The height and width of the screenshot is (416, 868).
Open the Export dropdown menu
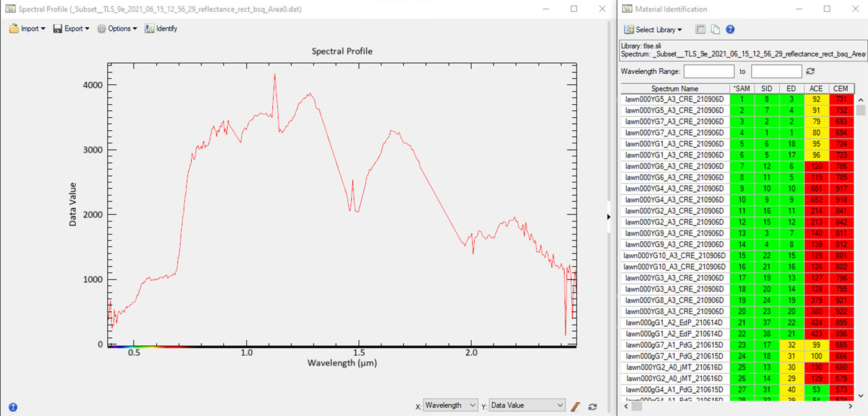tap(71, 29)
